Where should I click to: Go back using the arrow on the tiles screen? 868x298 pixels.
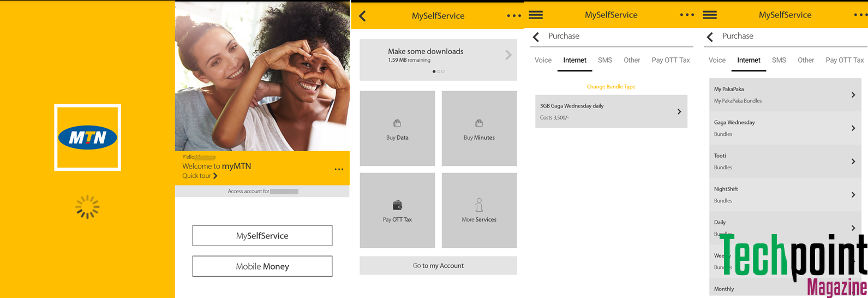[362, 16]
